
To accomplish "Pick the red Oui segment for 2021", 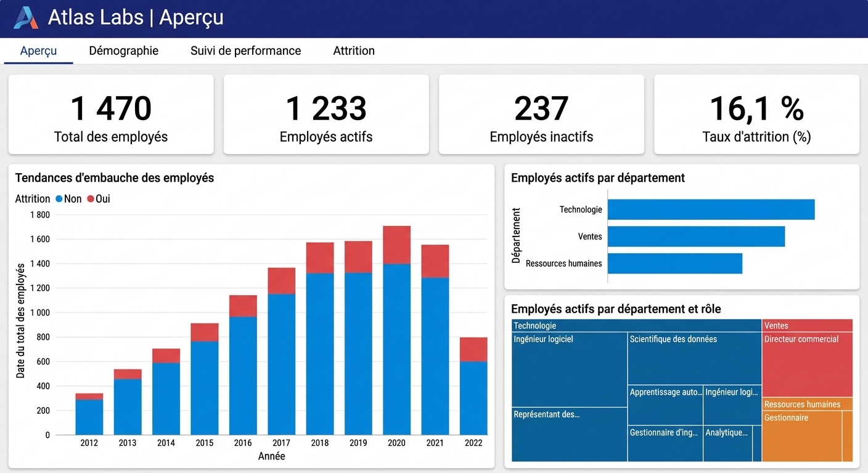I will [x=435, y=262].
